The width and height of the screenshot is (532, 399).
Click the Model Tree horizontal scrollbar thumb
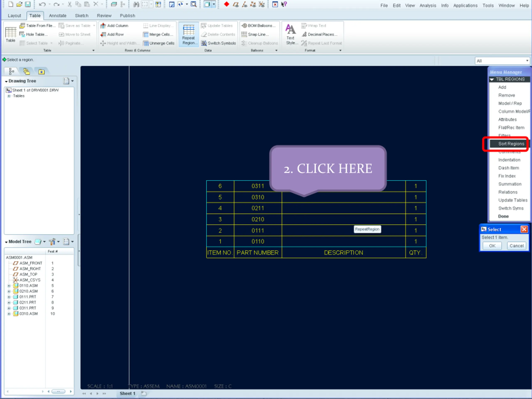(58, 392)
